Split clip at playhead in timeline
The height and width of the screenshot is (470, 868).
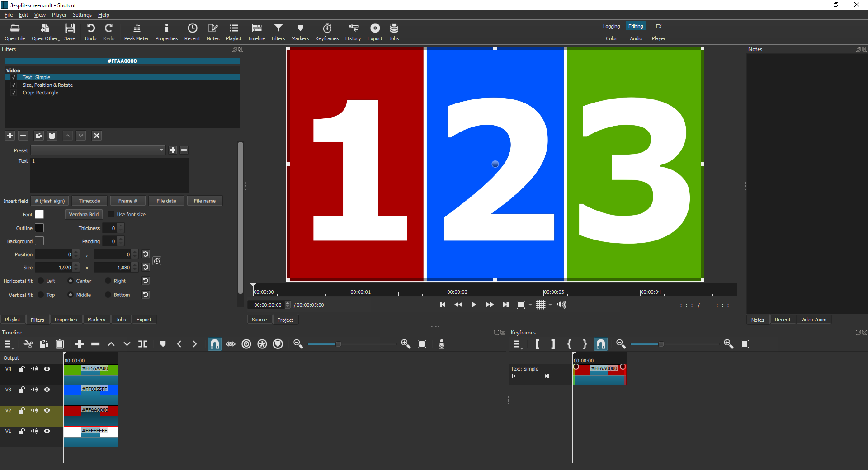click(143, 344)
